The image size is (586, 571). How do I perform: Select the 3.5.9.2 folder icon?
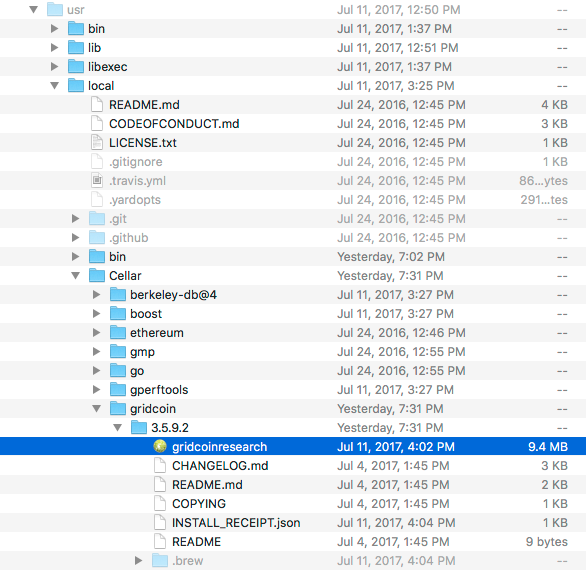pyautogui.click(x=139, y=428)
